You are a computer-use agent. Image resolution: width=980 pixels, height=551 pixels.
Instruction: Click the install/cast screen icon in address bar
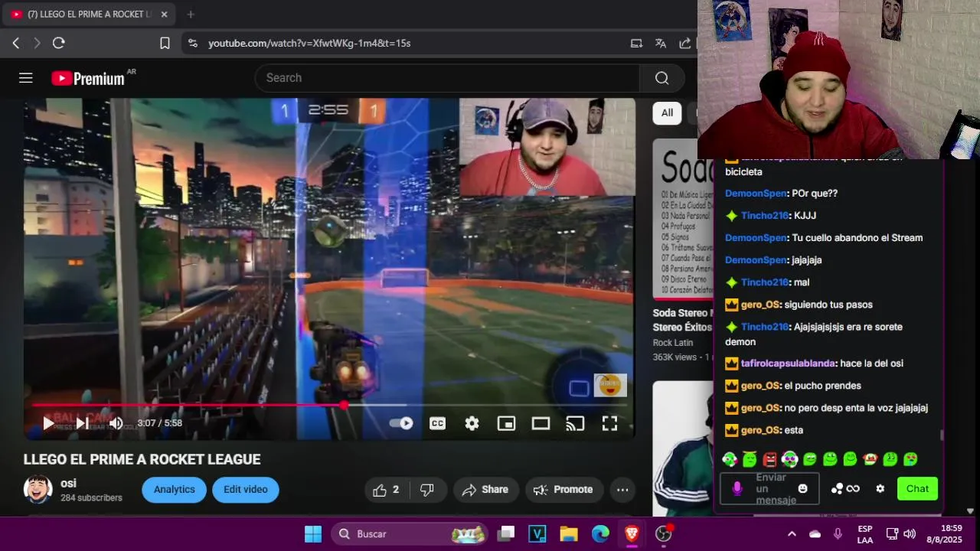tap(636, 44)
